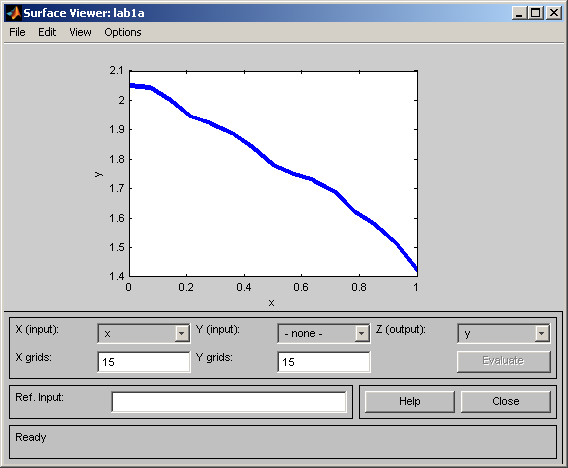Screen dimensions: 568x468
Task: Click the Ref. Input text field
Action: click(229, 402)
